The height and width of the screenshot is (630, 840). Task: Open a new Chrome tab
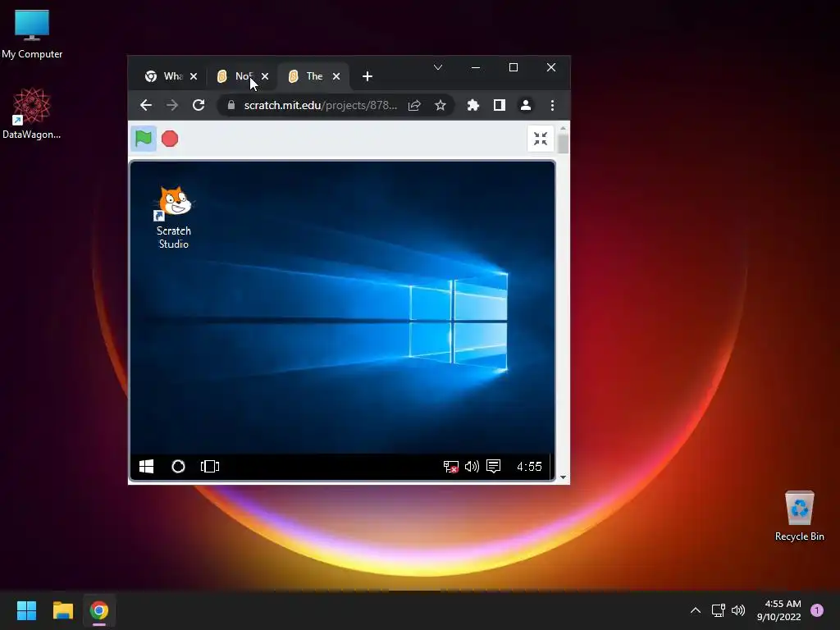tap(367, 76)
